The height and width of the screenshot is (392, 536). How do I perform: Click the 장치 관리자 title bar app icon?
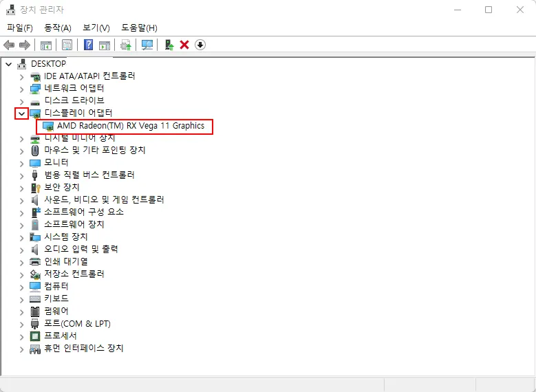(11, 10)
